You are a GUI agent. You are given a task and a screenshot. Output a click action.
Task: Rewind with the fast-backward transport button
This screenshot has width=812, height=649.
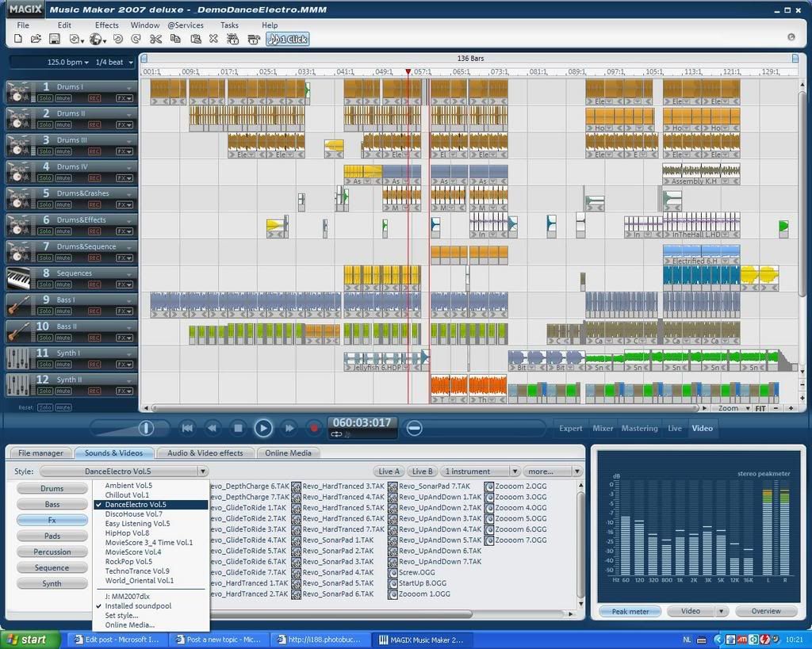tap(213, 428)
